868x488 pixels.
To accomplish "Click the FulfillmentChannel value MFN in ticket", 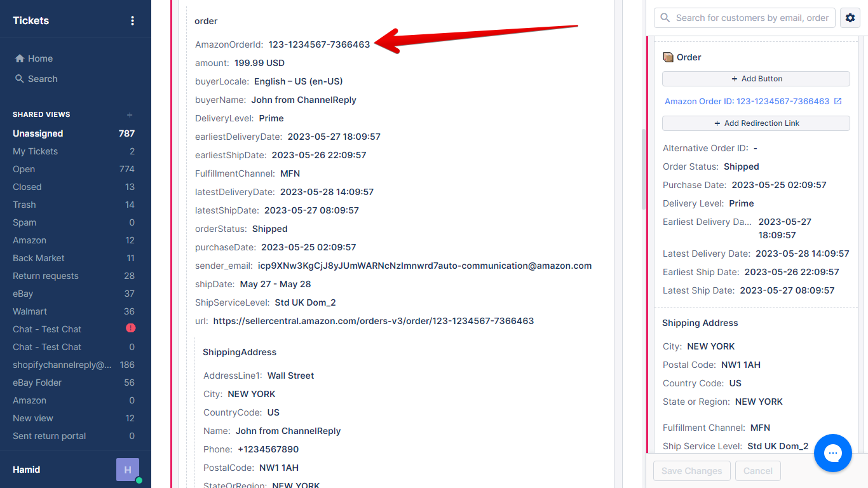I will coord(290,173).
